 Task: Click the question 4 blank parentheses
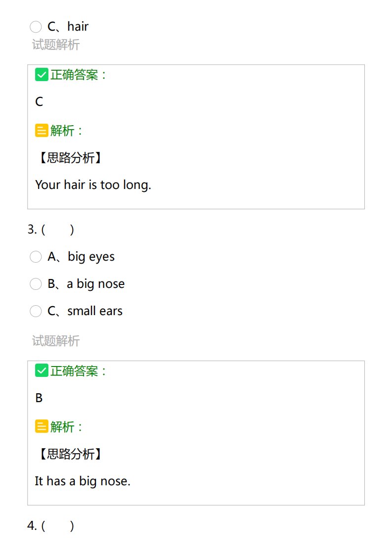[x=58, y=526]
